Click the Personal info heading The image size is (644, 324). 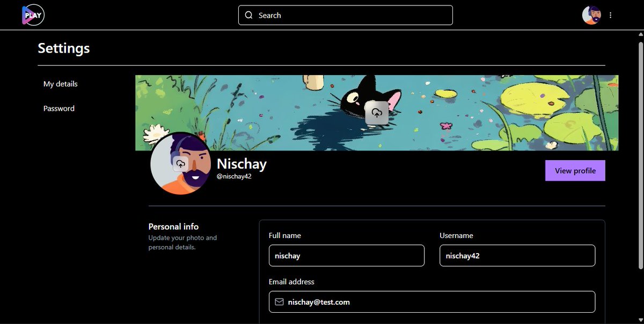173,227
